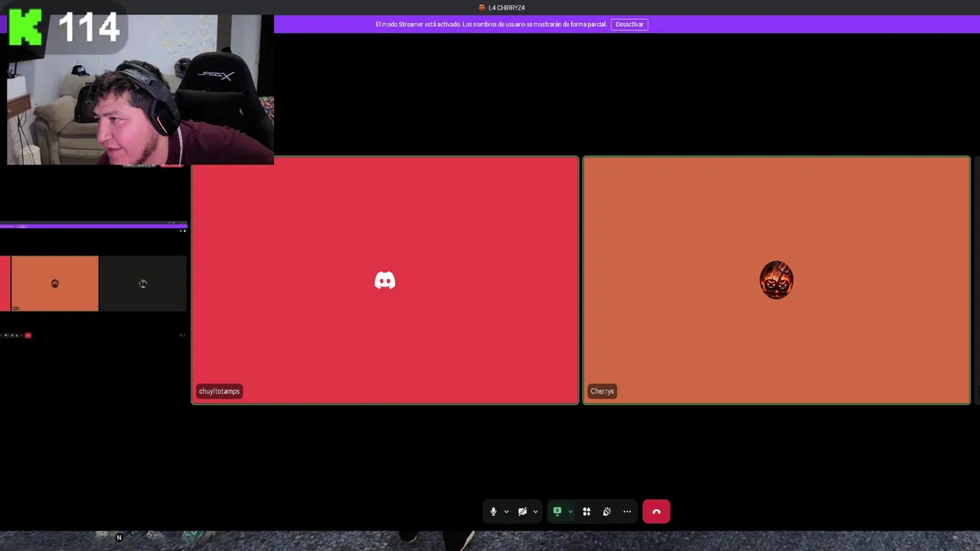This screenshot has height=551, width=980.
Task: Turn on the camera in the call
Action: [522, 511]
